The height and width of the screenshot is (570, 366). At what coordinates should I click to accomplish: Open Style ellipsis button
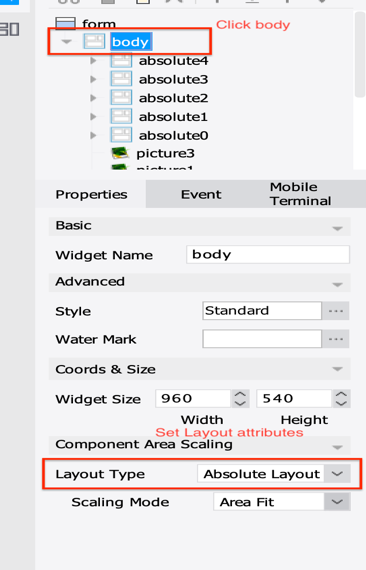[x=335, y=311]
